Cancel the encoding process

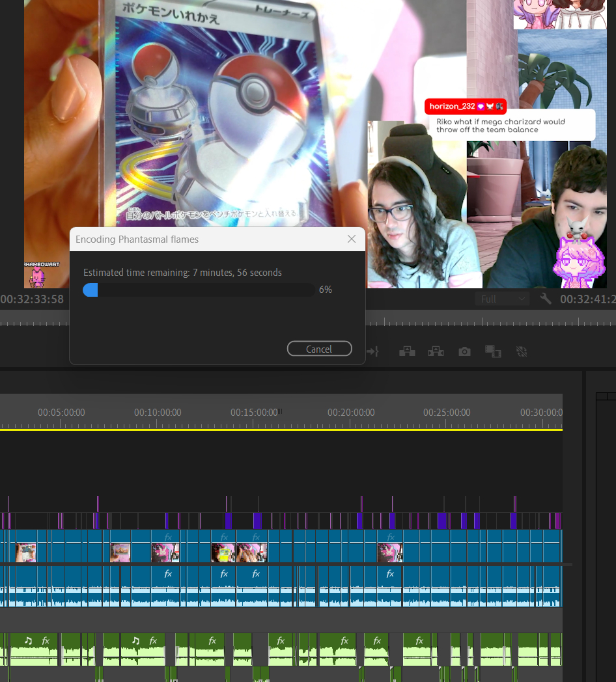(x=319, y=349)
